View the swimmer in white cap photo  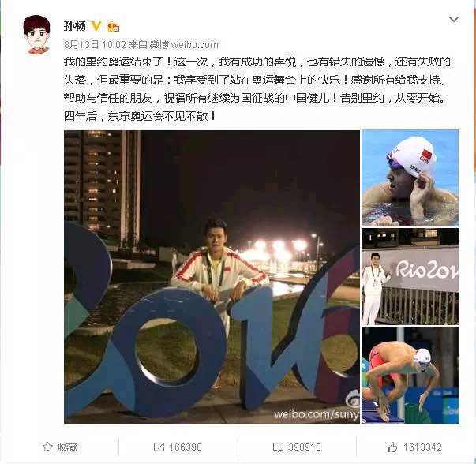(x=410, y=178)
